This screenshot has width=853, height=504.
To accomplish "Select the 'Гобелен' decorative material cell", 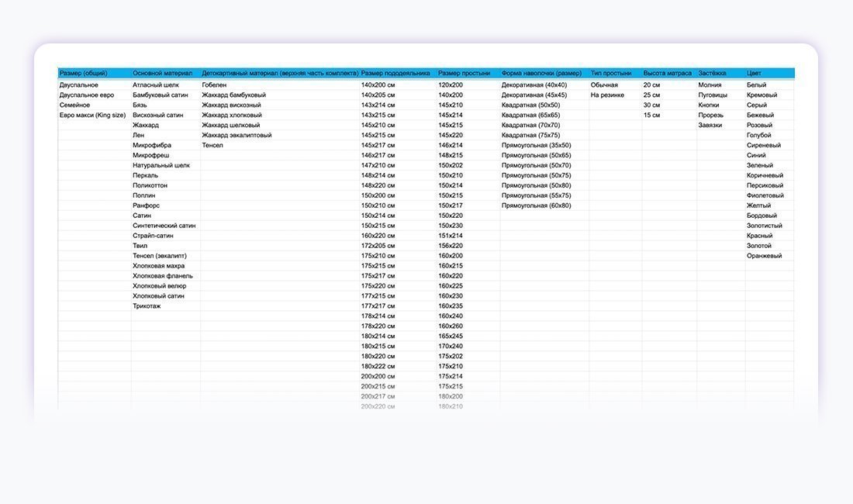I will coord(214,85).
